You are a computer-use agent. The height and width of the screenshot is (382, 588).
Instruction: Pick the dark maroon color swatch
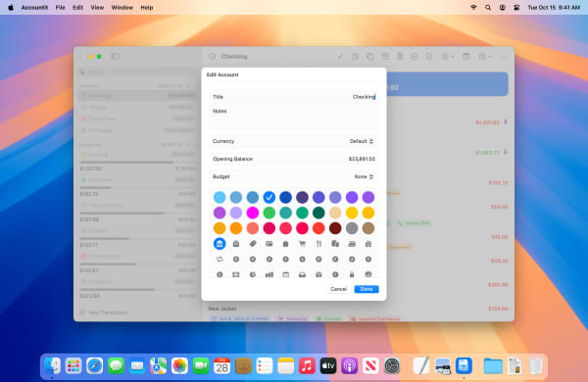(x=335, y=228)
